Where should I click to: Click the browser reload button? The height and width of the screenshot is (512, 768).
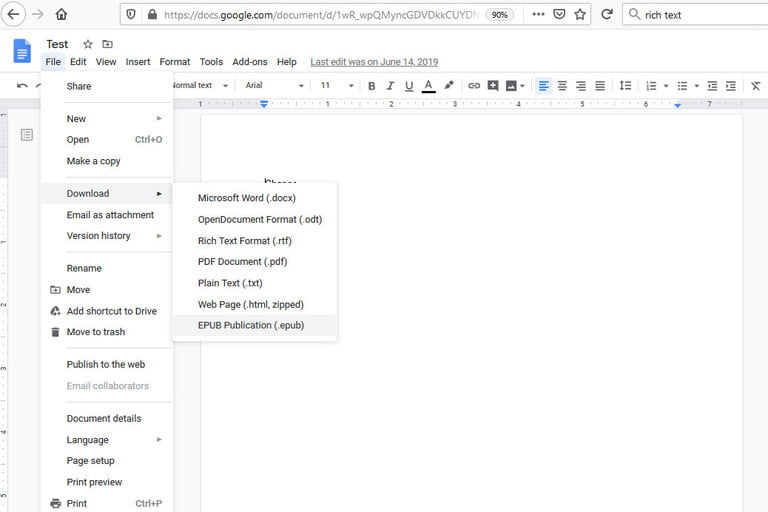pos(606,15)
